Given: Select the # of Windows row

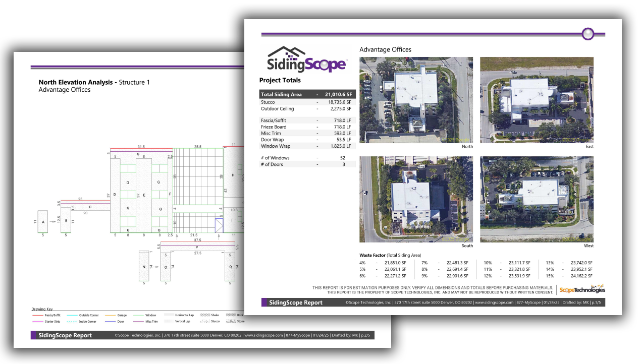Looking at the screenshot, I should coord(307,158).
